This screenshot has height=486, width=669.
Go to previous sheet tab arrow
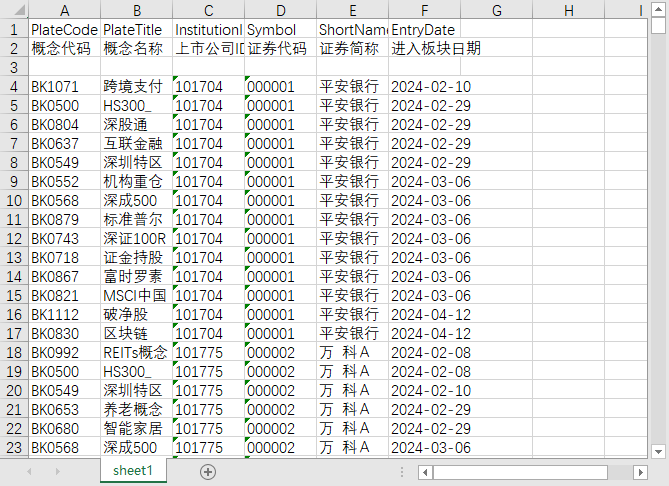pyautogui.click(x=29, y=471)
